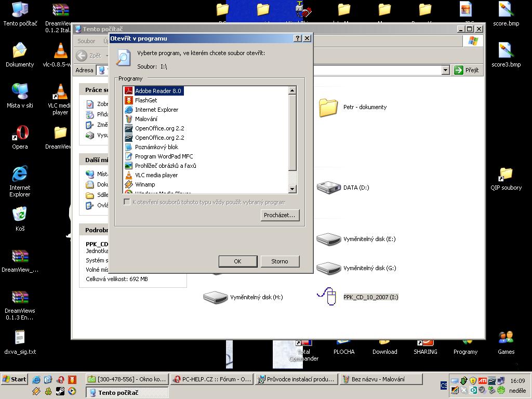Choose Internet Explorer in the programs list
532x399 pixels.
[156, 110]
